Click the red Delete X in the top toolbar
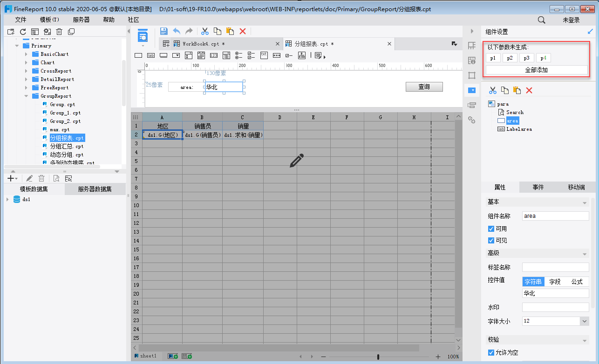 [243, 31]
